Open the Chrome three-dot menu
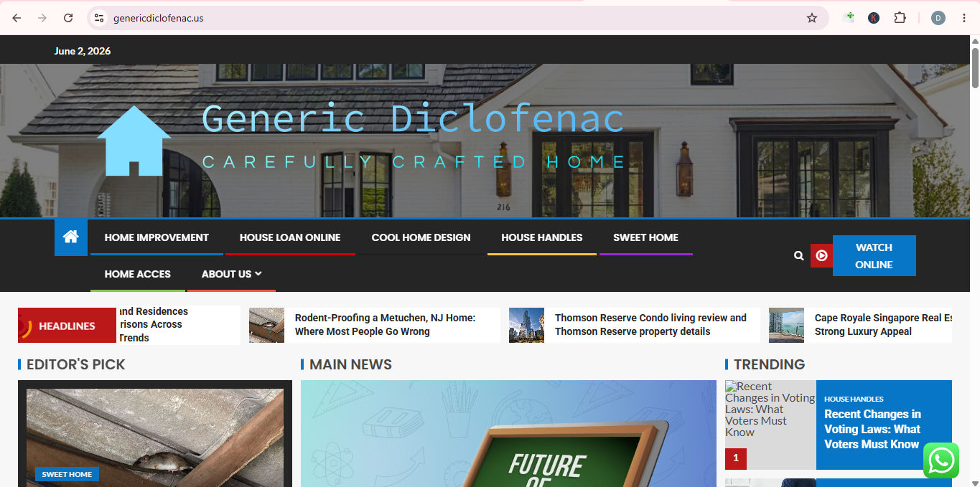The image size is (980, 487). pos(963,18)
